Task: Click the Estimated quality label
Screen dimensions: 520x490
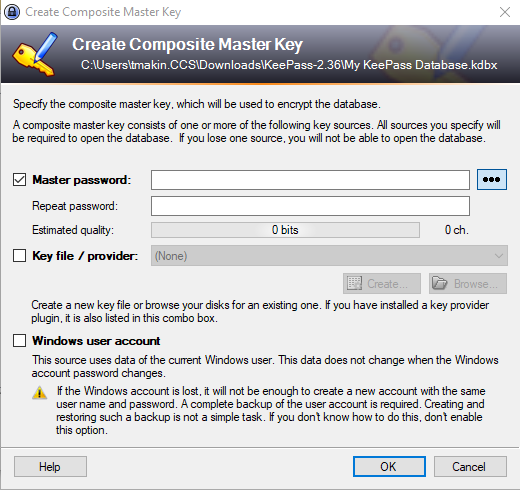Action: tap(73, 230)
